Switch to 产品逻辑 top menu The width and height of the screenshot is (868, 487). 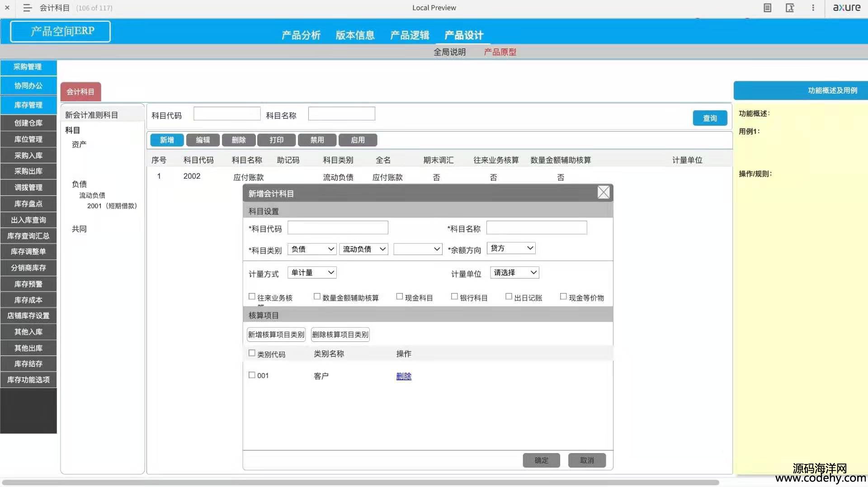click(x=410, y=35)
